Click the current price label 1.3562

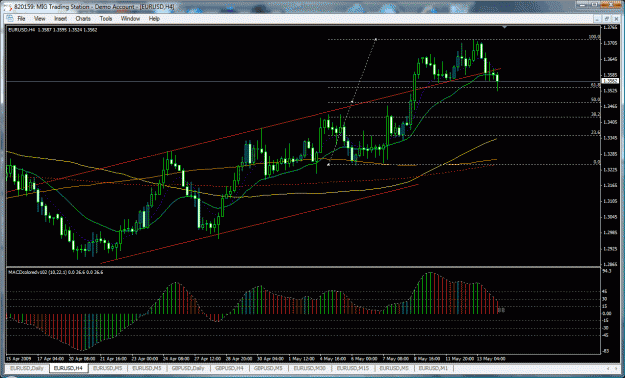610,81
